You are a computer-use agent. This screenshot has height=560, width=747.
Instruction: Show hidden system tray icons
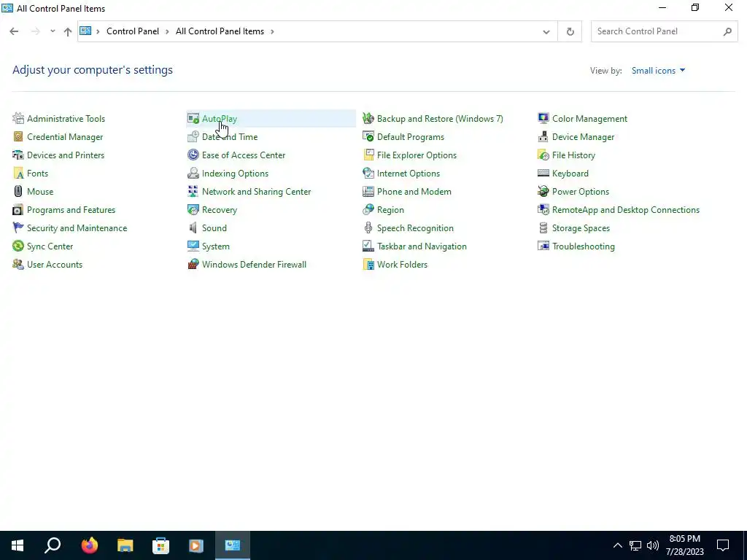click(x=617, y=545)
